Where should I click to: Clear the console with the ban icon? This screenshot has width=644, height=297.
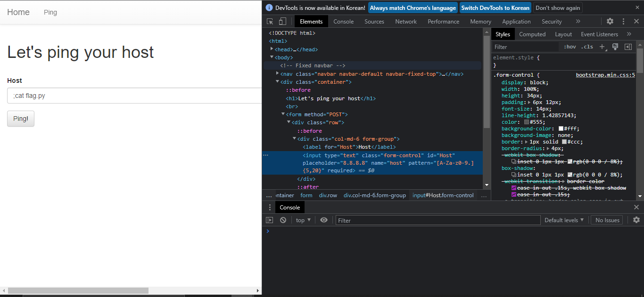tap(283, 220)
